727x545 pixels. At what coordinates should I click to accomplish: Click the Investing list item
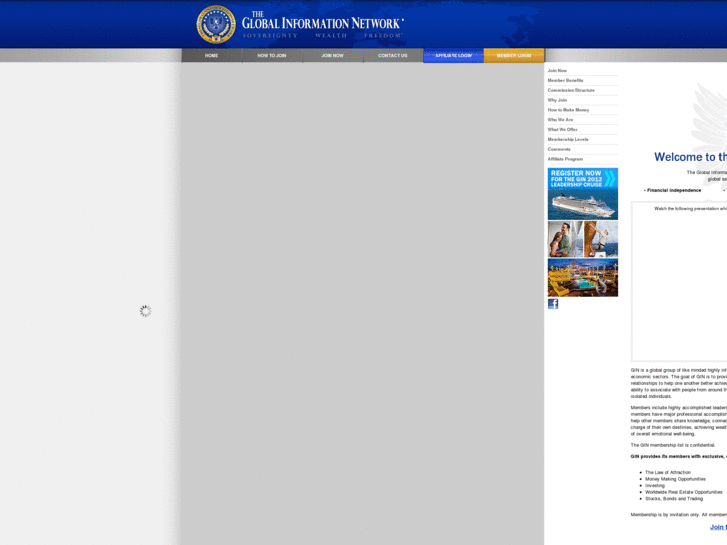tap(655, 485)
